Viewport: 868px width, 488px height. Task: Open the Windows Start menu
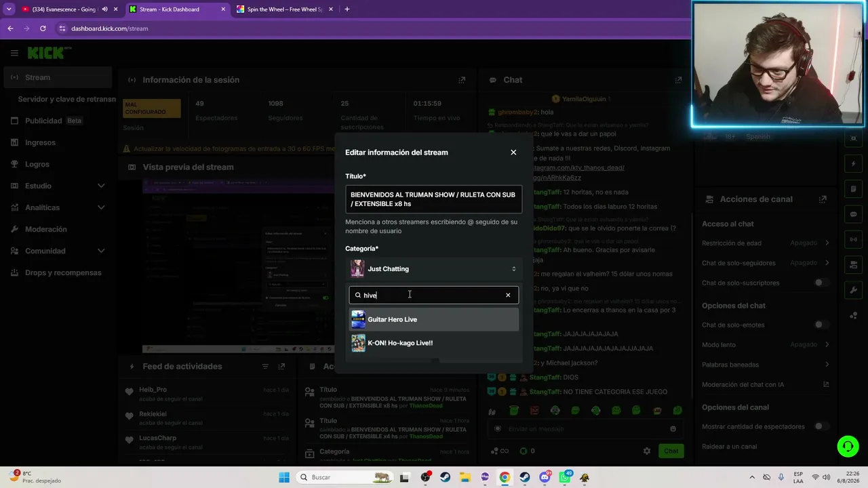284,477
